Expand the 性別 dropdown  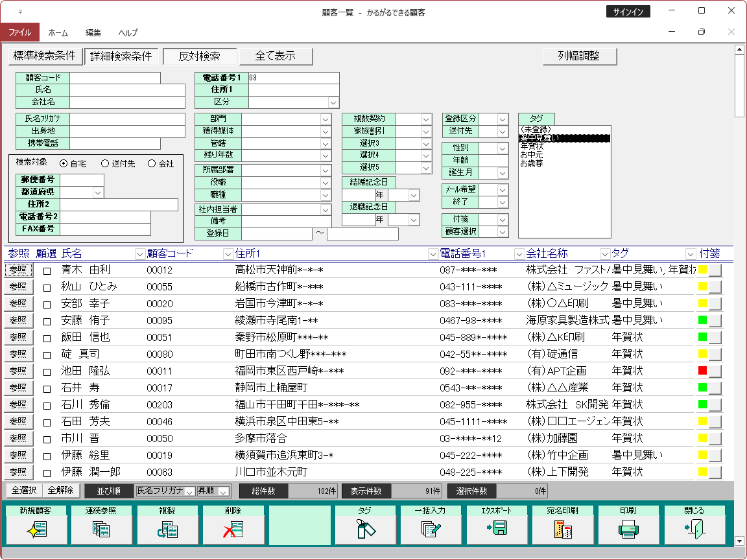[502, 148]
